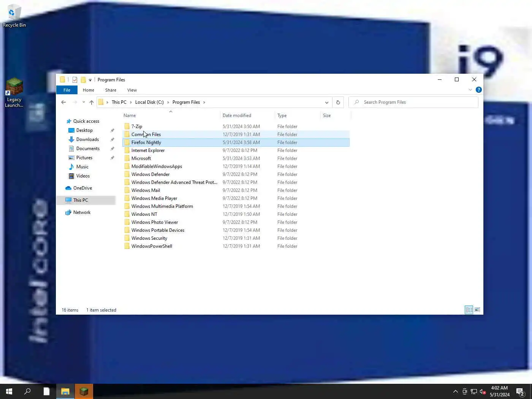Click the pin icon next to Downloads

[112, 139]
